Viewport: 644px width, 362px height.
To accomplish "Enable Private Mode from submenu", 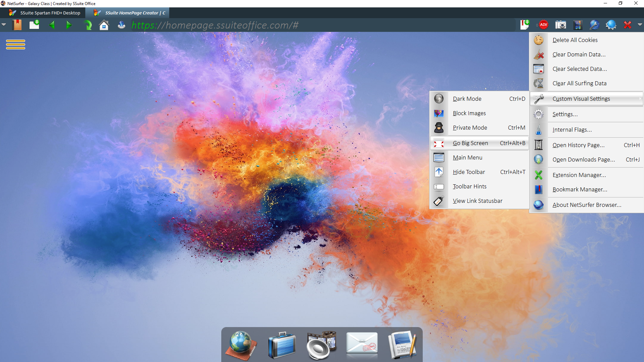I will pos(470,128).
